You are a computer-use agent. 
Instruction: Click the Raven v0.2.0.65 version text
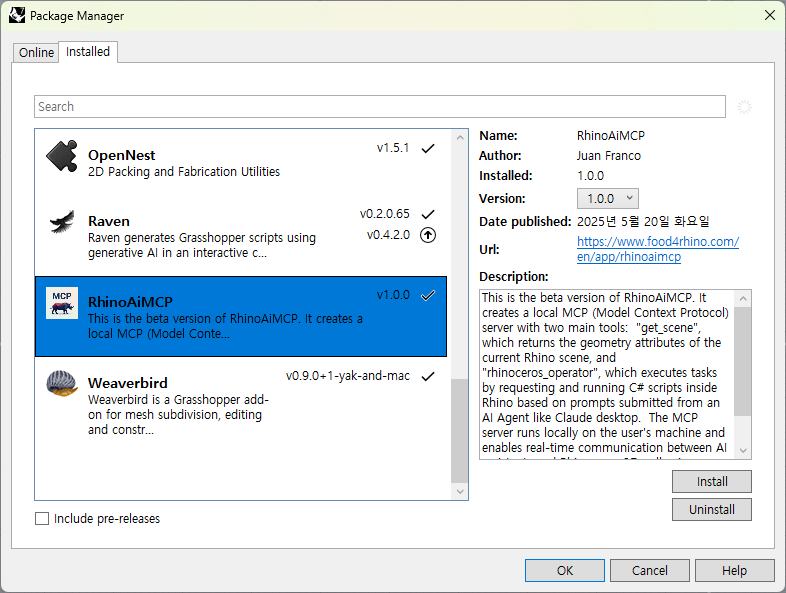pos(384,214)
